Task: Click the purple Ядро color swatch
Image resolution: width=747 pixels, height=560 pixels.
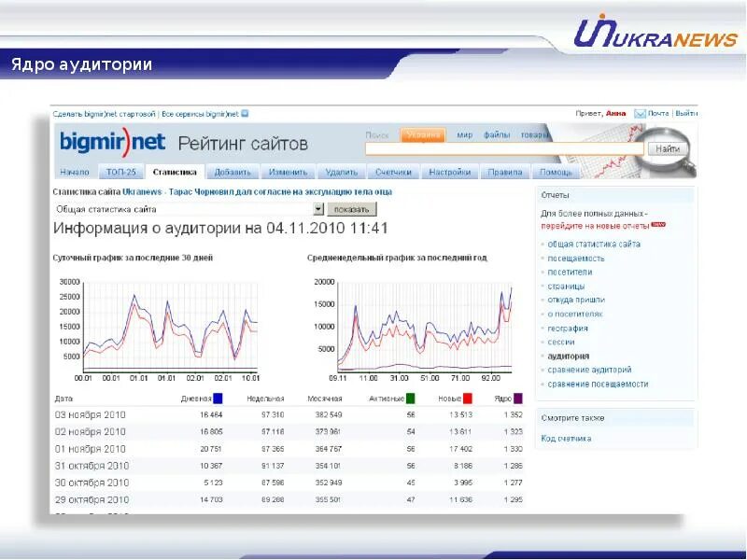Action: (518, 399)
